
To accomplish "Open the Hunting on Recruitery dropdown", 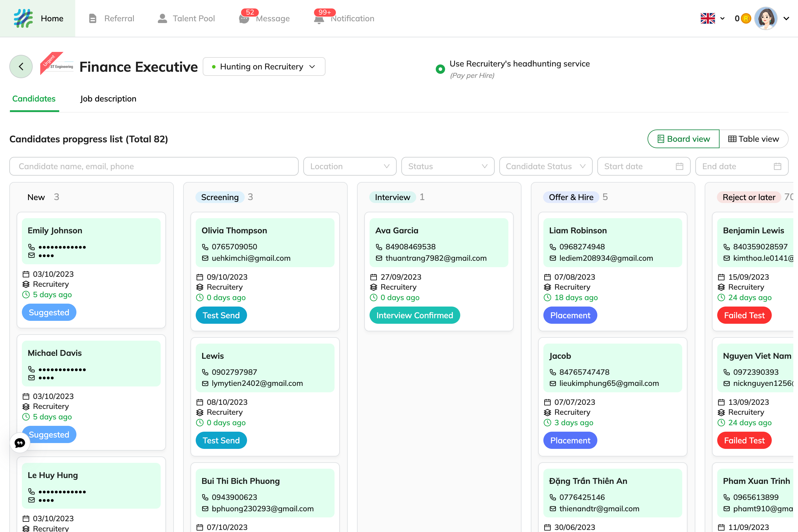I will [264, 66].
